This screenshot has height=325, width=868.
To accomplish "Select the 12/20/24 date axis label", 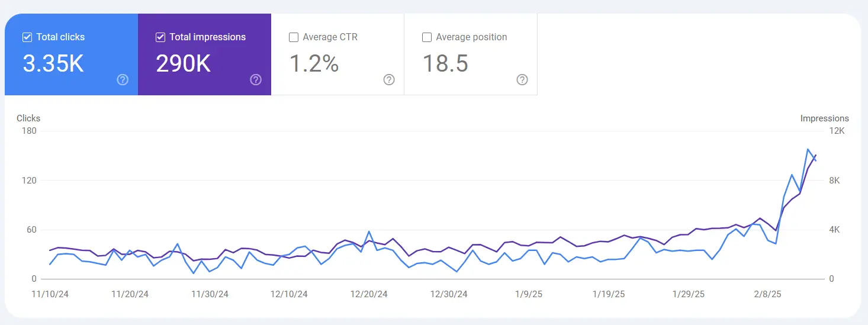I will pos(369,294).
